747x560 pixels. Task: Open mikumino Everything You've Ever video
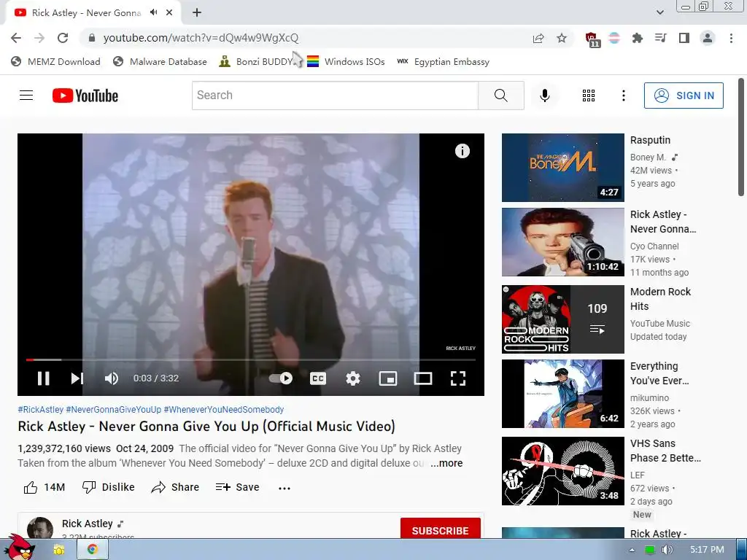[562, 393]
